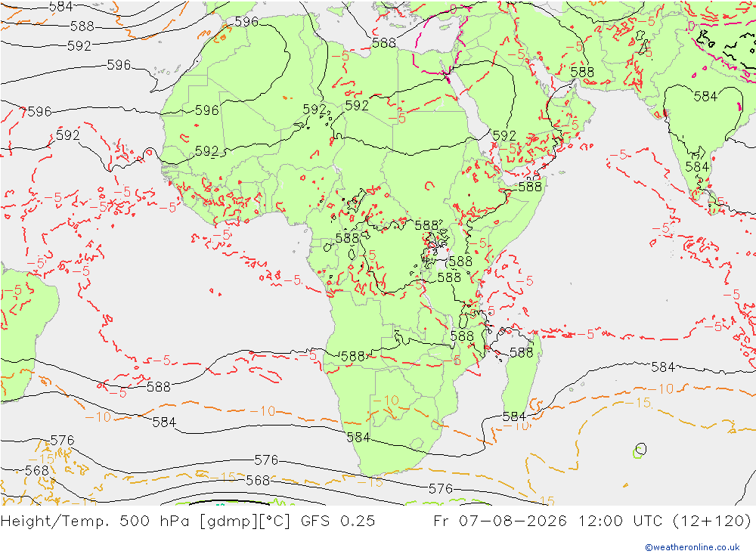Screen dimensions: 756x554
Task: Click the 588 label over Angola
Action: click(353, 356)
